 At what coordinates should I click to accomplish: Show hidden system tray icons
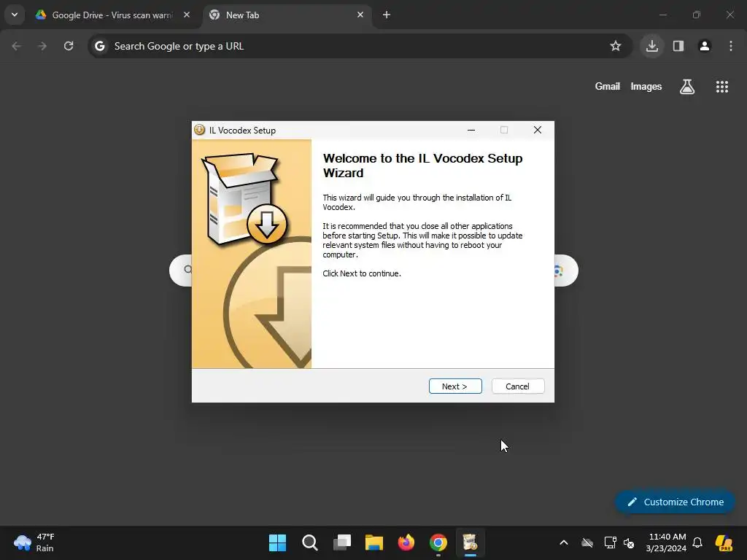click(564, 542)
